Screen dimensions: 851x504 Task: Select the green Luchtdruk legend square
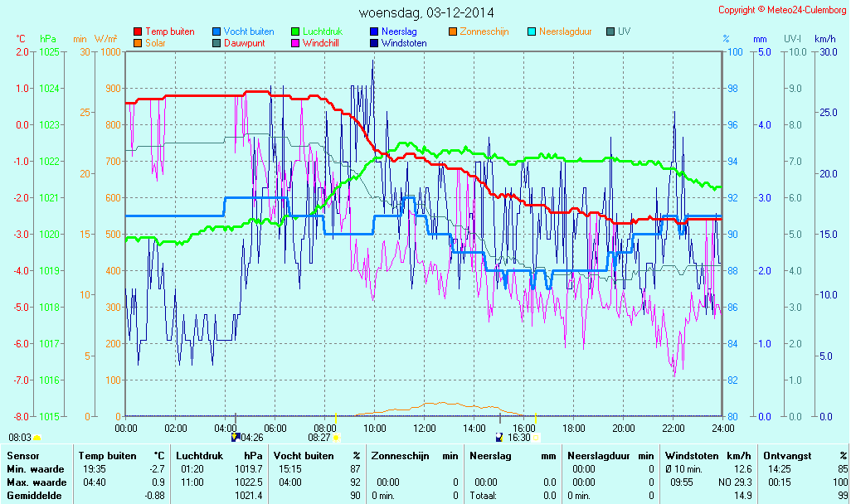(x=295, y=31)
